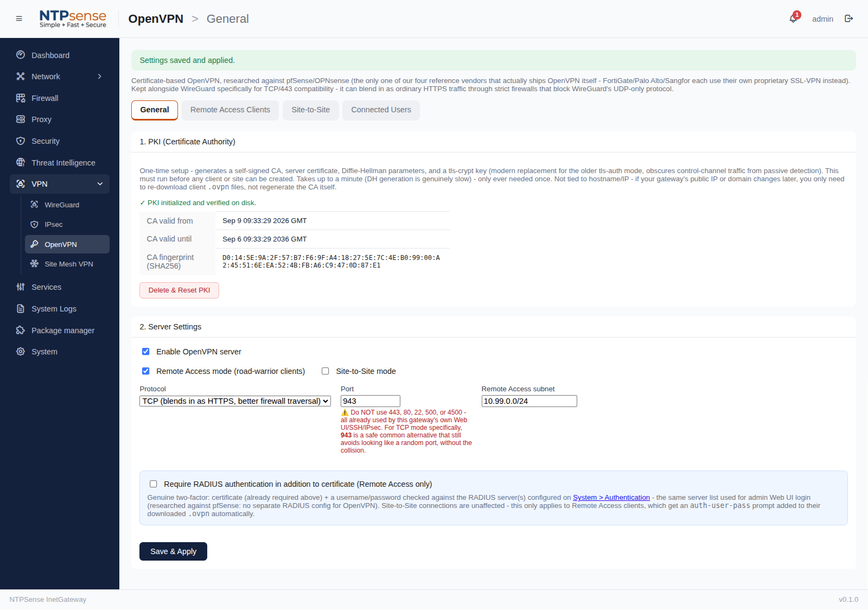
Task: Click the NTPsense logo
Action: (73, 18)
